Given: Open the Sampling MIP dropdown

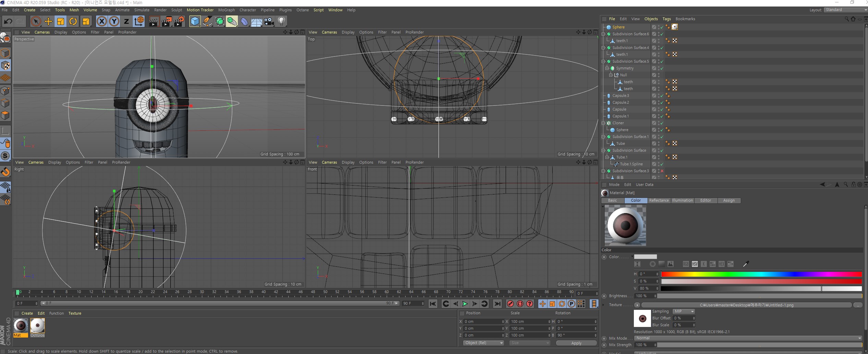Looking at the screenshot, I should [684, 311].
